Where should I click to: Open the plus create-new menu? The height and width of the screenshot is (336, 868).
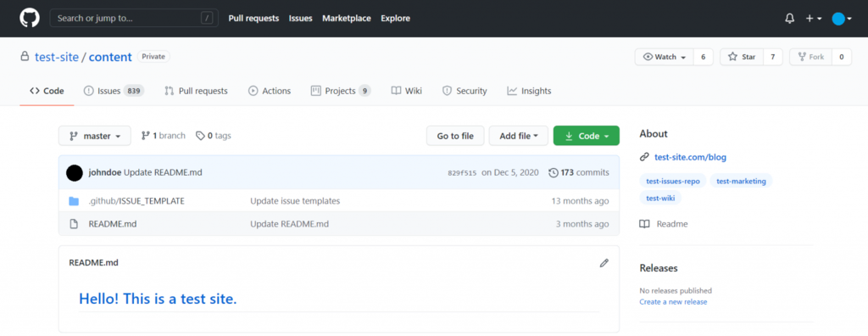813,19
